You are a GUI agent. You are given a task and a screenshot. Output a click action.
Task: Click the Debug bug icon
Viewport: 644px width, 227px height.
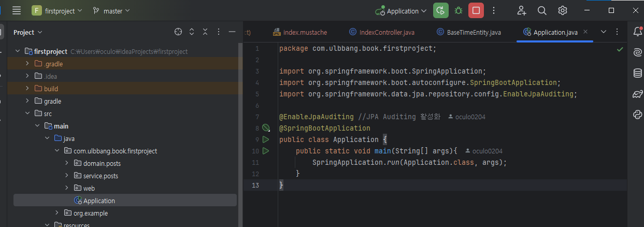[459, 10]
